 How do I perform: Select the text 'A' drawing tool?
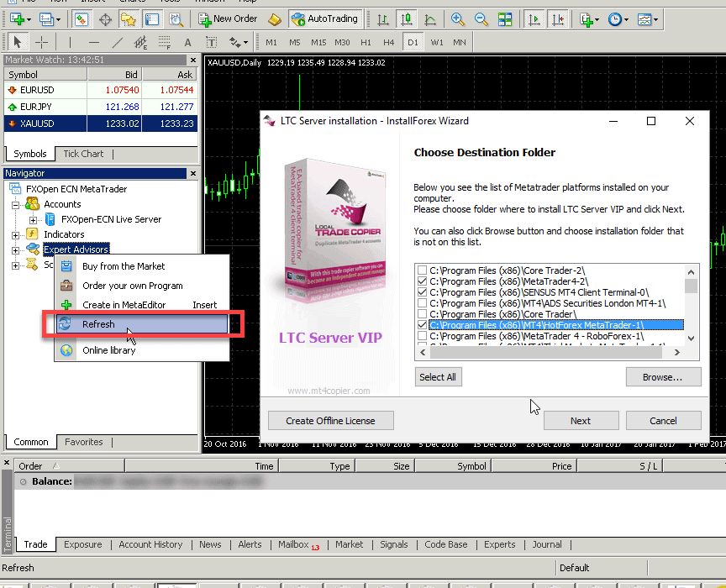pyautogui.click(x=187, y=43)
